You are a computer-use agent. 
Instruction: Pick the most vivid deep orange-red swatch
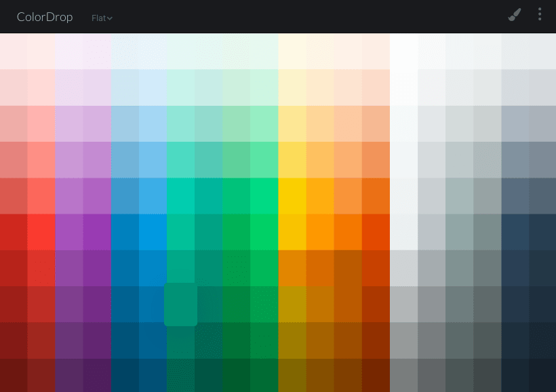(x=375, y=231)
